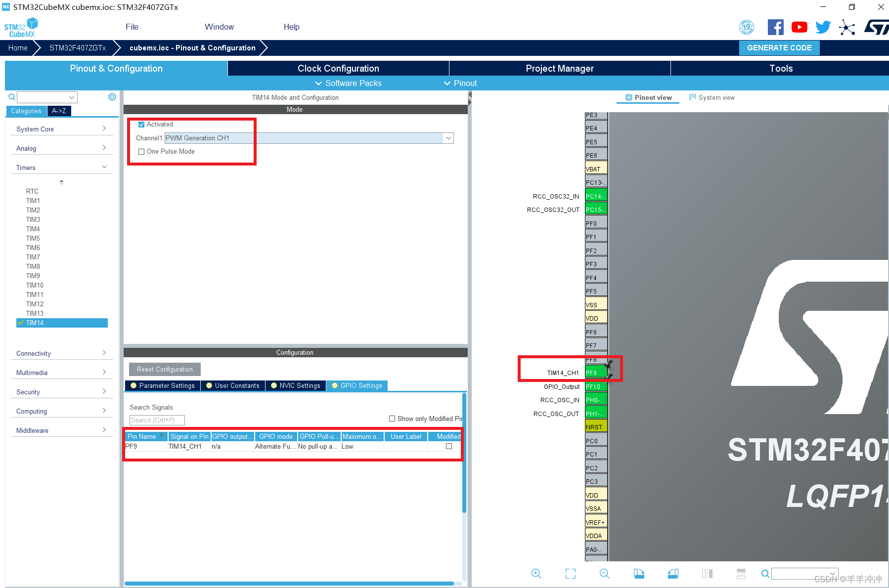Expand the Connectivity category
Viewport: 889px width, 588px height.
(x=62, y=353)
